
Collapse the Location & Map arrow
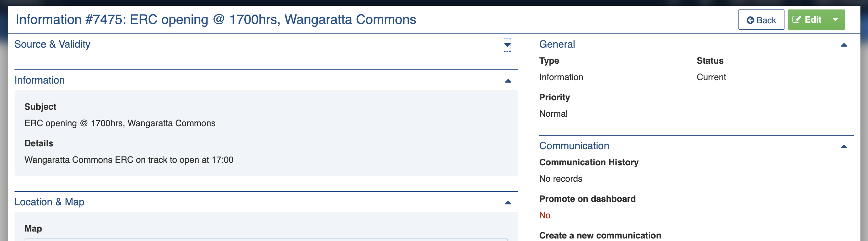(x=508, y=203)
